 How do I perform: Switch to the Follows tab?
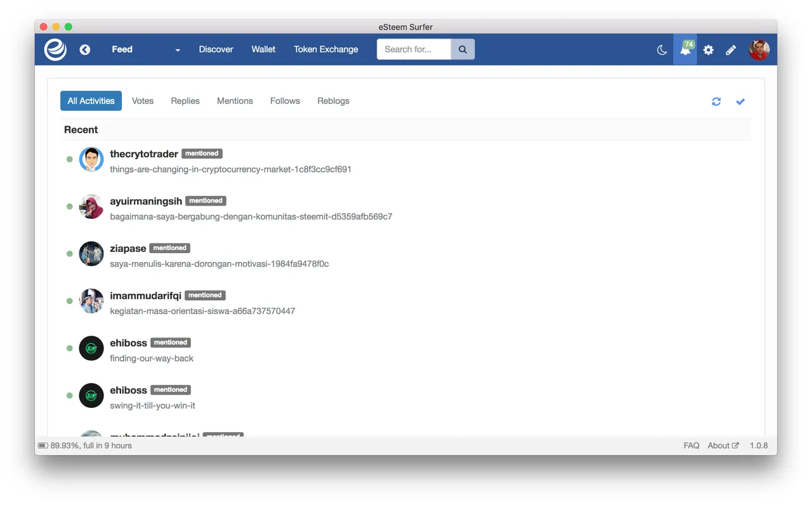coord(285,101)
